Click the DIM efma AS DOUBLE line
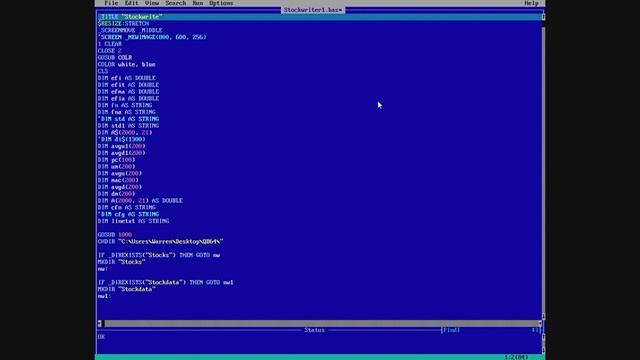Image resolution: width=640 pixels, height=360 pixels. tap(128, 91)
